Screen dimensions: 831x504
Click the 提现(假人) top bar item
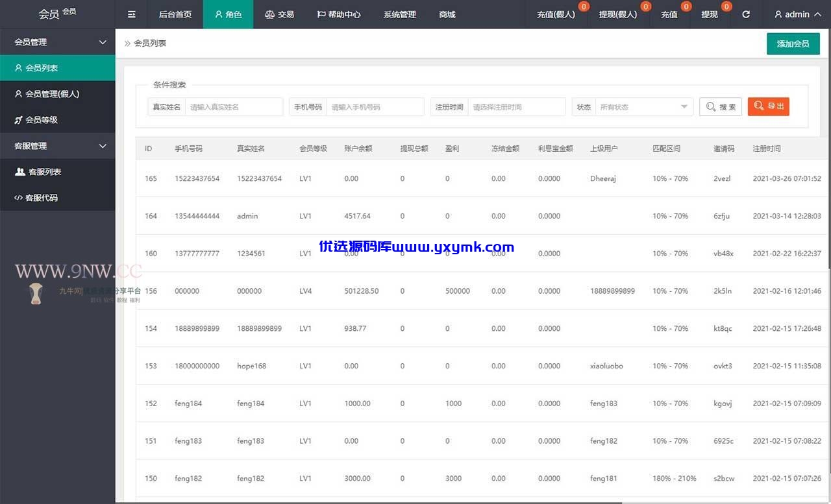point(618,14)
